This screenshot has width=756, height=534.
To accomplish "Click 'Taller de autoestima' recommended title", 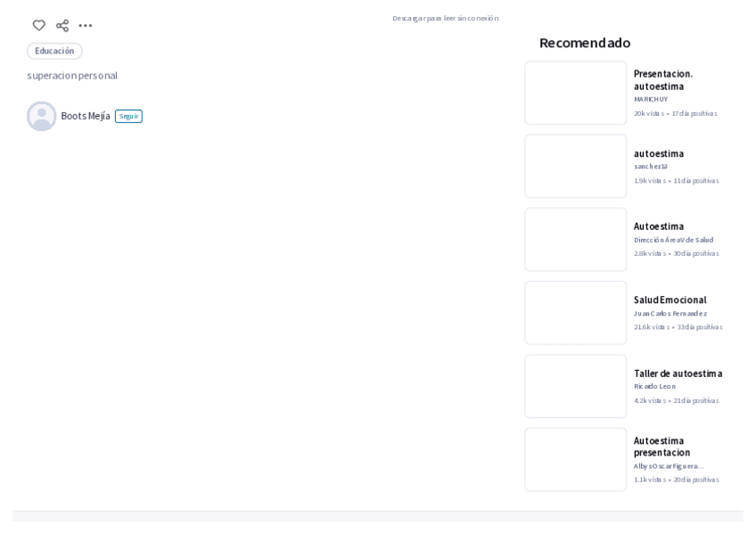I will pos(678,374).
